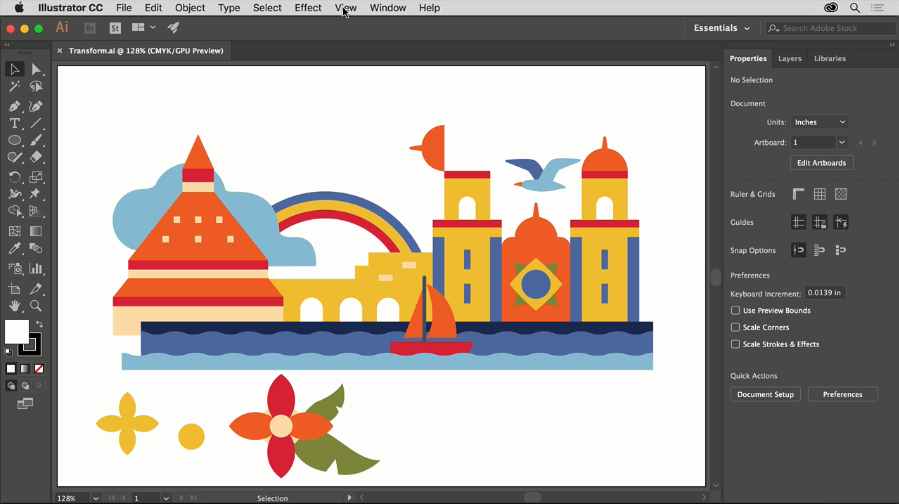Toggle grid display icon

pyautogui.click(x=820, y=194)
